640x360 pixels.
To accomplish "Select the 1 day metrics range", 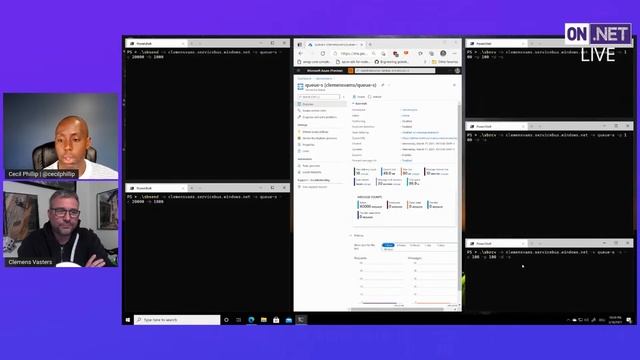I will (428, 245).
